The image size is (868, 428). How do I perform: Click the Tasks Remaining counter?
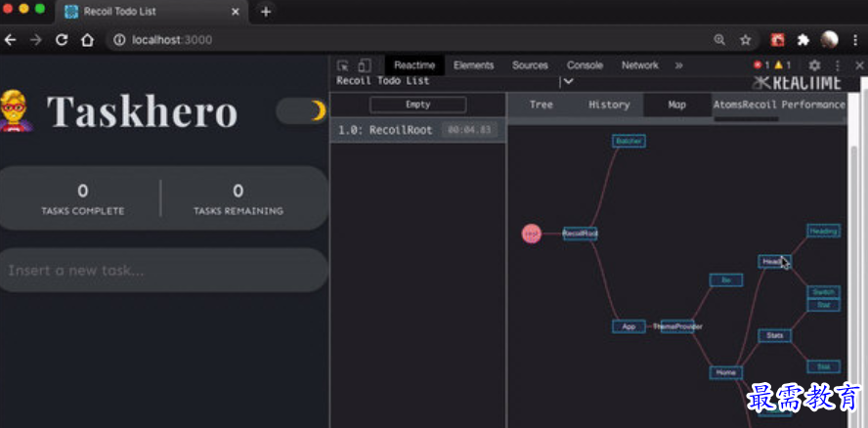pos(239,199)
